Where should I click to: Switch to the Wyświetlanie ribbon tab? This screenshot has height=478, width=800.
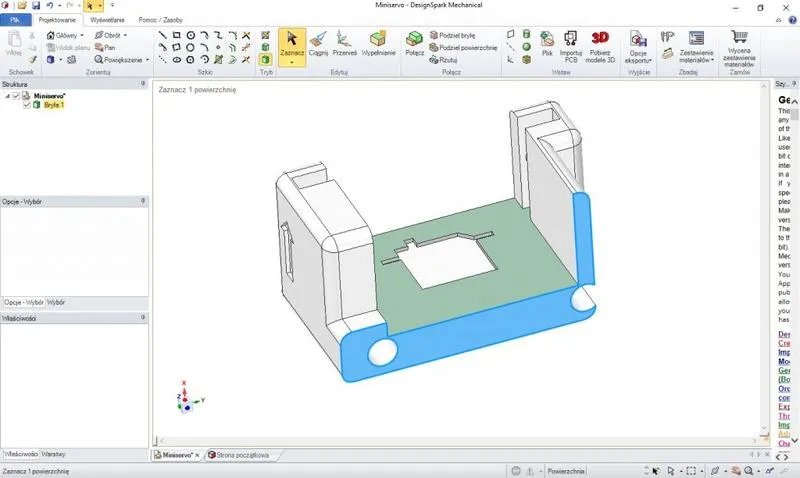107,20
